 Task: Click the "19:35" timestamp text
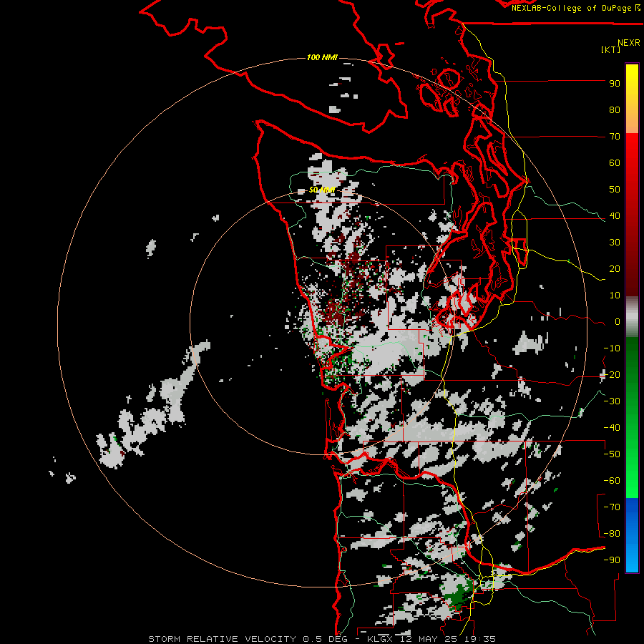point(480,639)
